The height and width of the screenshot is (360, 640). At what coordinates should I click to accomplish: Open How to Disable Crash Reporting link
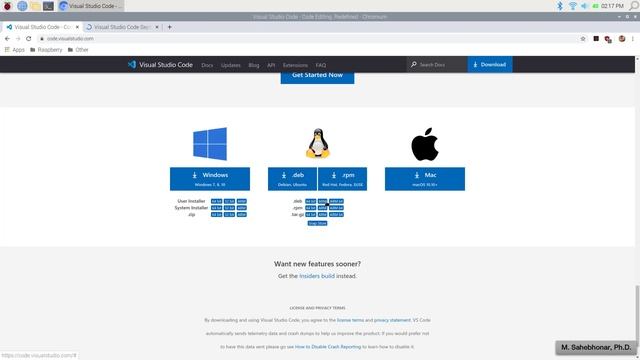328,347
